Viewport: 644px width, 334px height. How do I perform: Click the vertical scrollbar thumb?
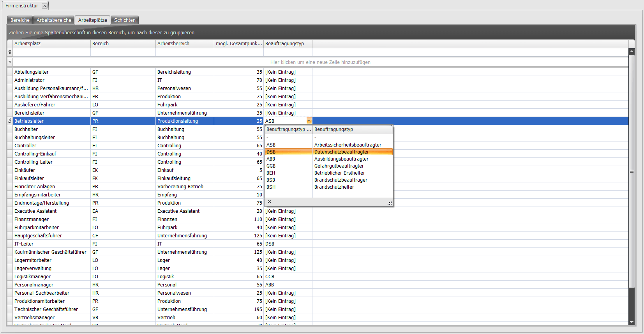pyautogui.click(x=632, y=171)
